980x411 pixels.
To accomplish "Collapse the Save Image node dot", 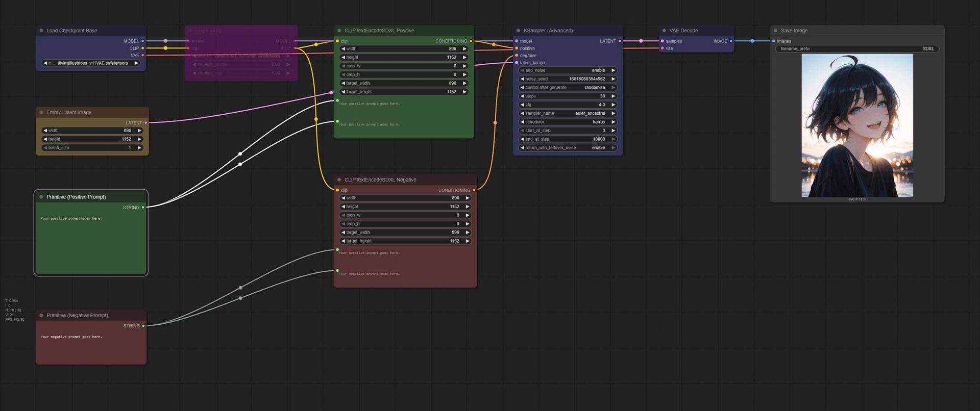I will (x=775, y=31).
